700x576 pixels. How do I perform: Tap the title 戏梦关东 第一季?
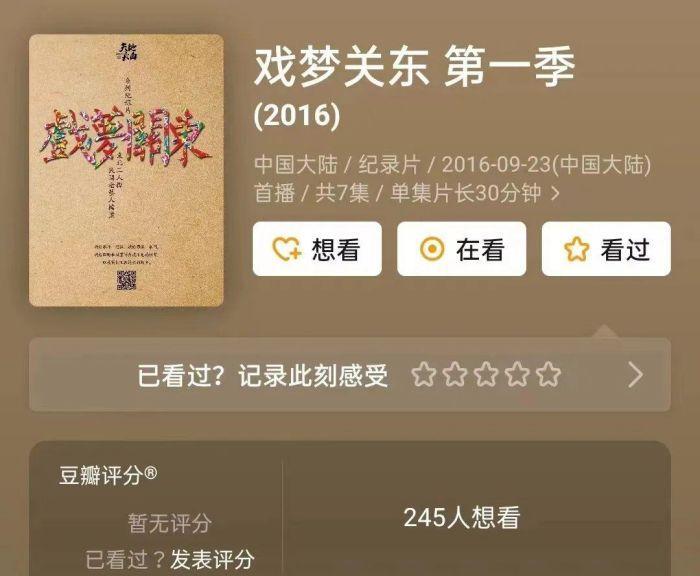click(414, 67)
